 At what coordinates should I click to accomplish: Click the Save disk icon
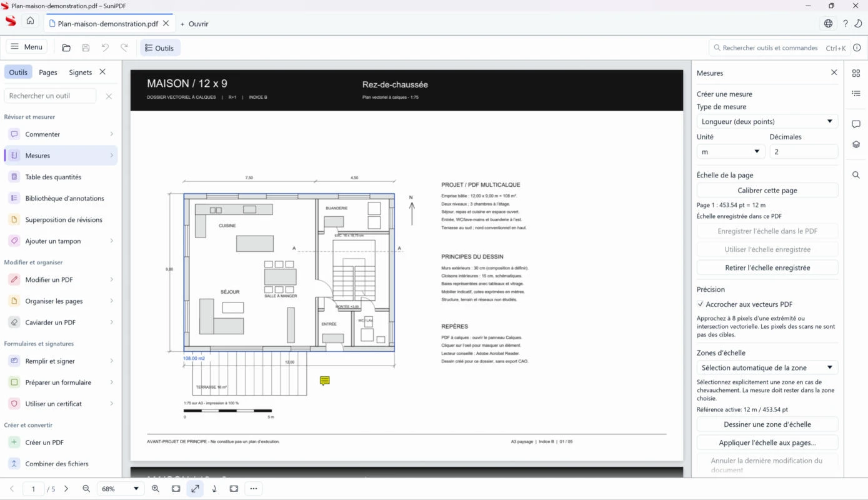point(86,47)
